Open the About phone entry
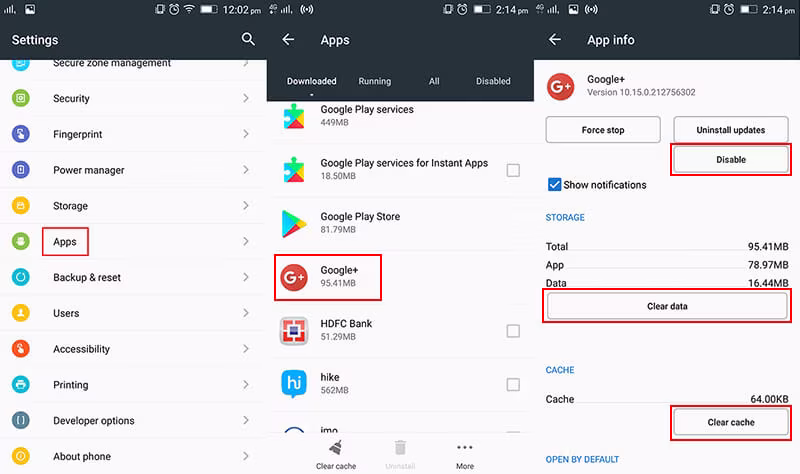This screenshot has width=800, height=474. pos(133,456)
